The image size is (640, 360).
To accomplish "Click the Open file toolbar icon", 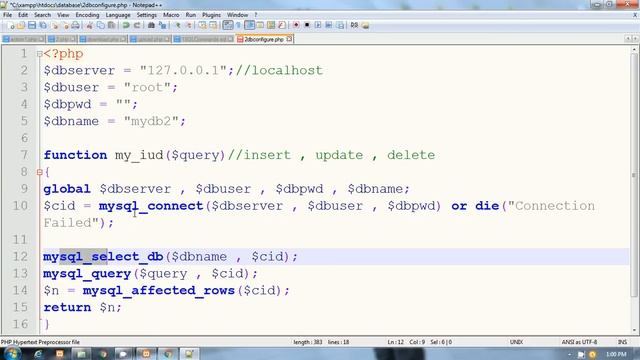I will pyautogui.click(x=21, y=25).
